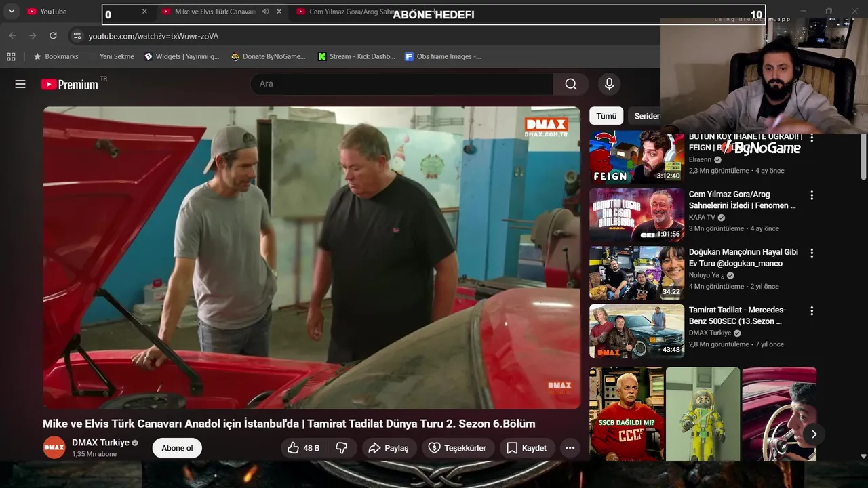The width and height of the screenshot is (868, 488).
Task: Close the Mike ve Elvis tab
Action: 279,12
